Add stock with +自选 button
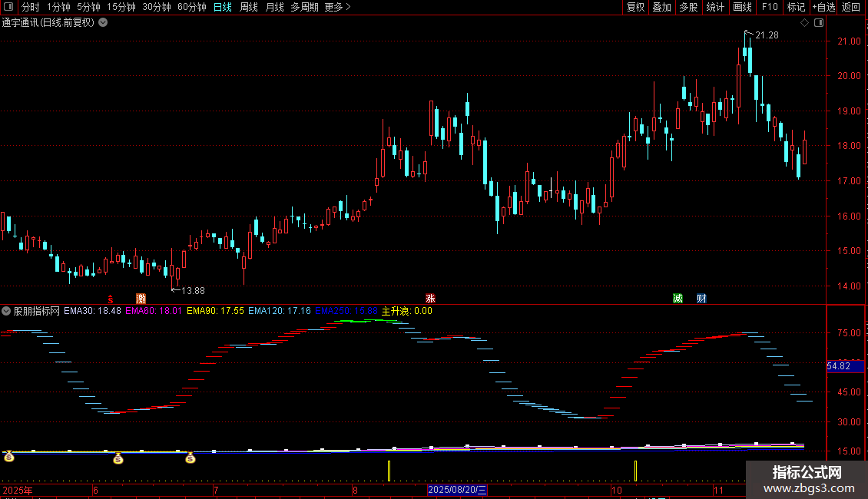This screenshot has height=499, width=868. 823,7
